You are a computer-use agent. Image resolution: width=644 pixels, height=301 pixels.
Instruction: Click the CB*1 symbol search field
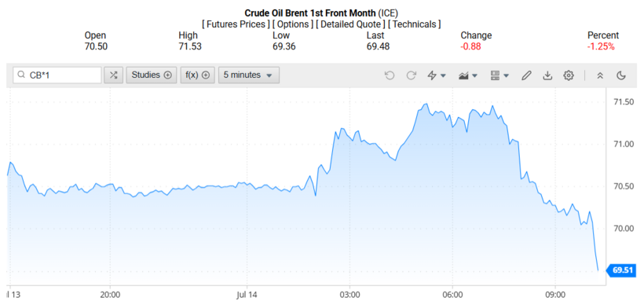pyautogui.click(x=57, y=75)
